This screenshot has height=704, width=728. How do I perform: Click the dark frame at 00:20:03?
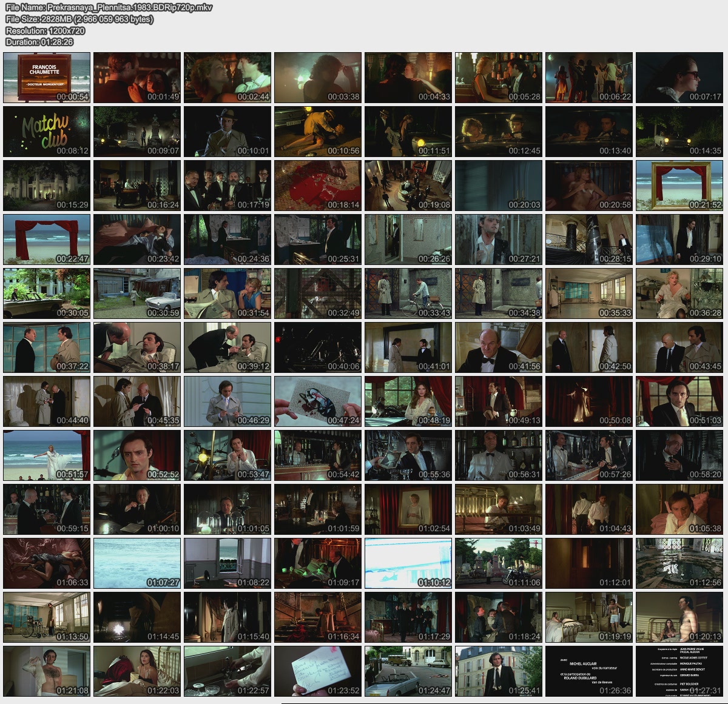[x=499, y=186]
